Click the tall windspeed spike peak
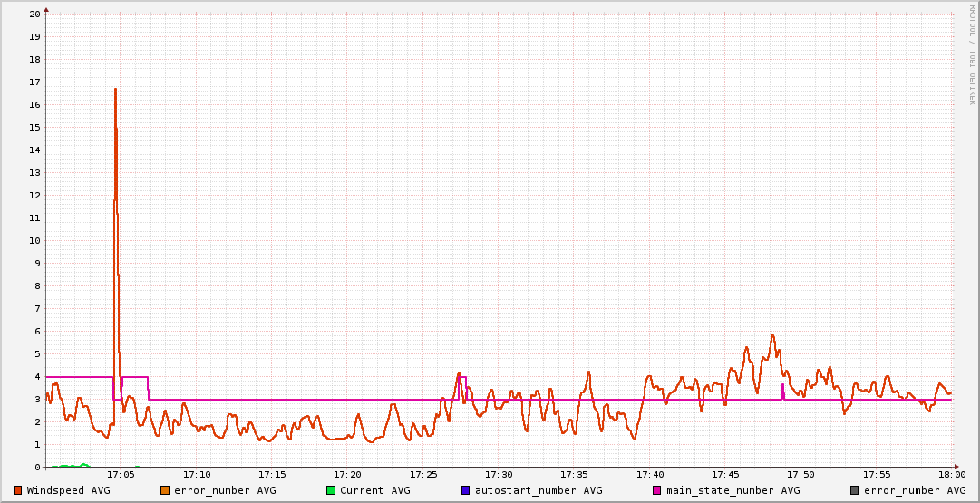The height and width of the screenshot is (503, 980). (x=115, y=90)
